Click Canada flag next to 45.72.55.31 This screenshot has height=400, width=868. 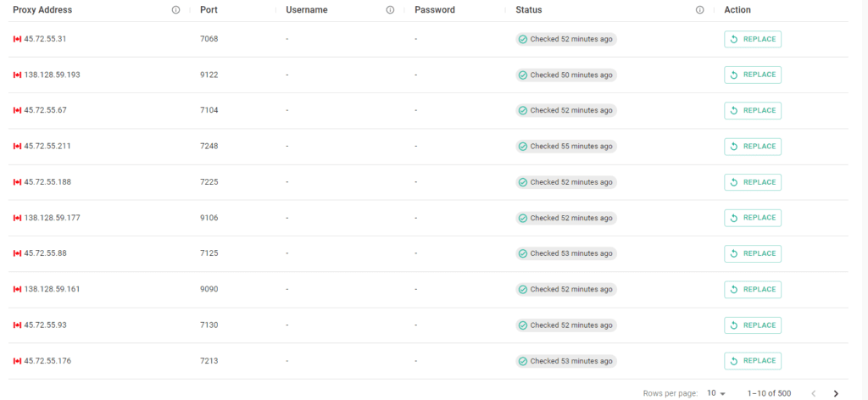click(x=17, y=39)
